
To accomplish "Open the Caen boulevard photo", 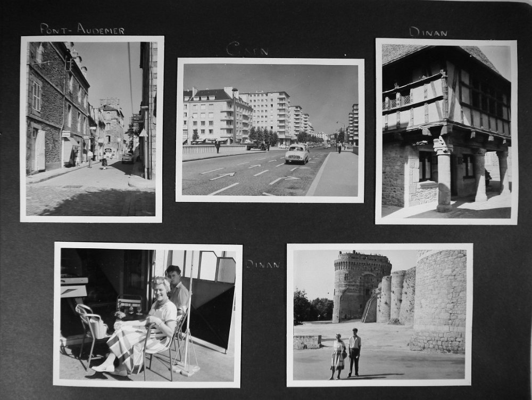I will (x=270, y=130).
